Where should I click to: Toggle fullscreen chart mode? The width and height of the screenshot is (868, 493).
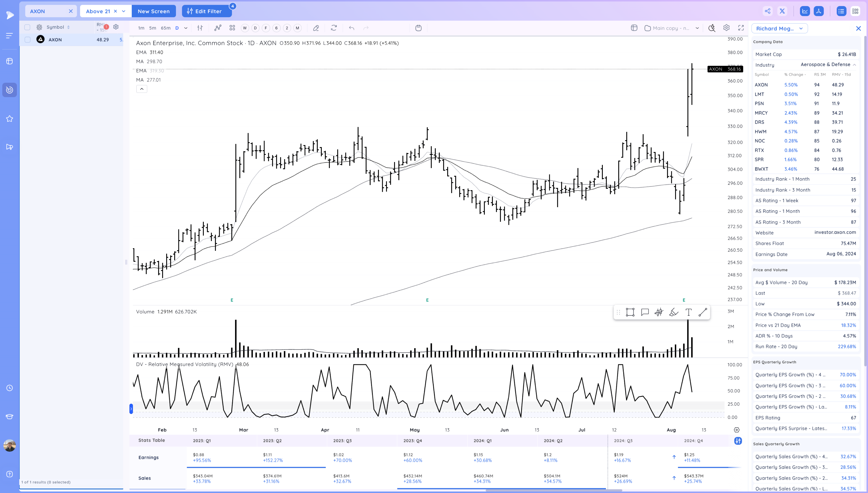point(741,28)
